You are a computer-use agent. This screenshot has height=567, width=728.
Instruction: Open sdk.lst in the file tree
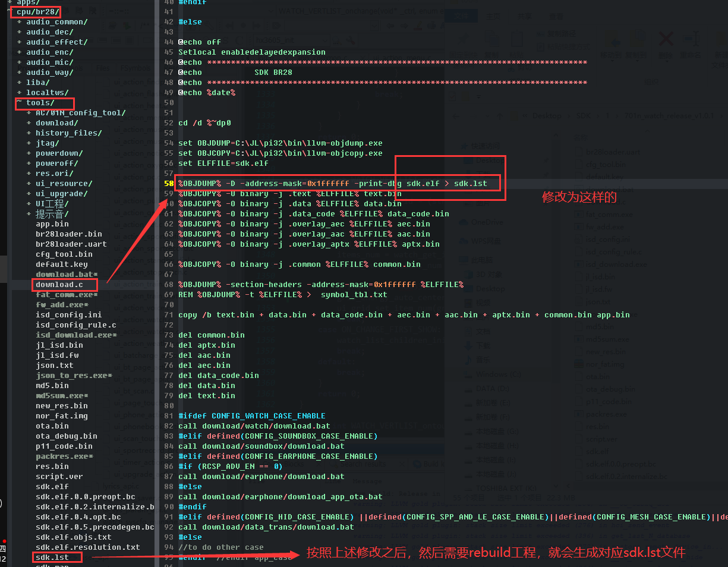52,557
